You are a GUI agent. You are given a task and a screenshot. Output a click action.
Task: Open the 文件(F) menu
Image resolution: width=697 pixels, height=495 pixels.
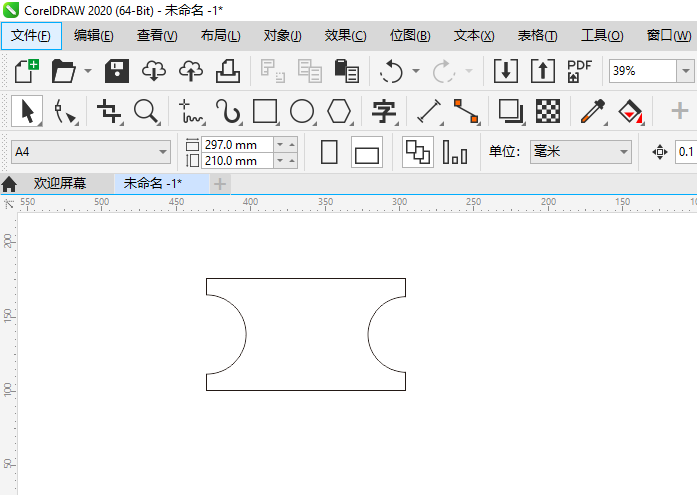[31, 35]
